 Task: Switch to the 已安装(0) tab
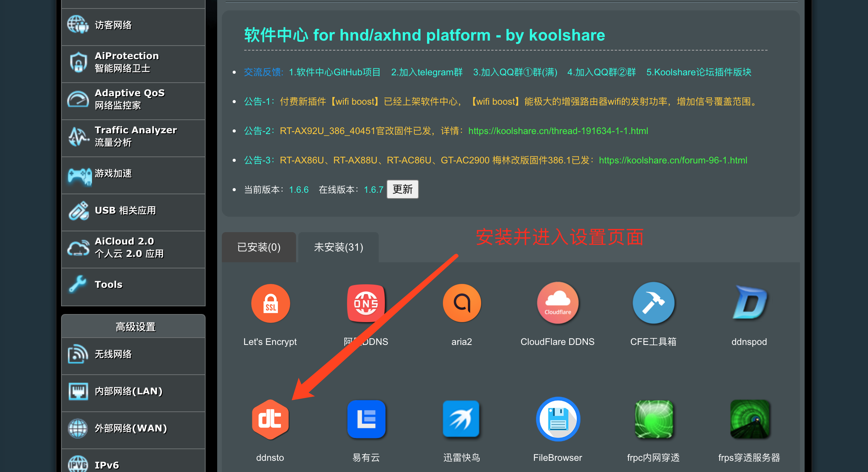259,247
